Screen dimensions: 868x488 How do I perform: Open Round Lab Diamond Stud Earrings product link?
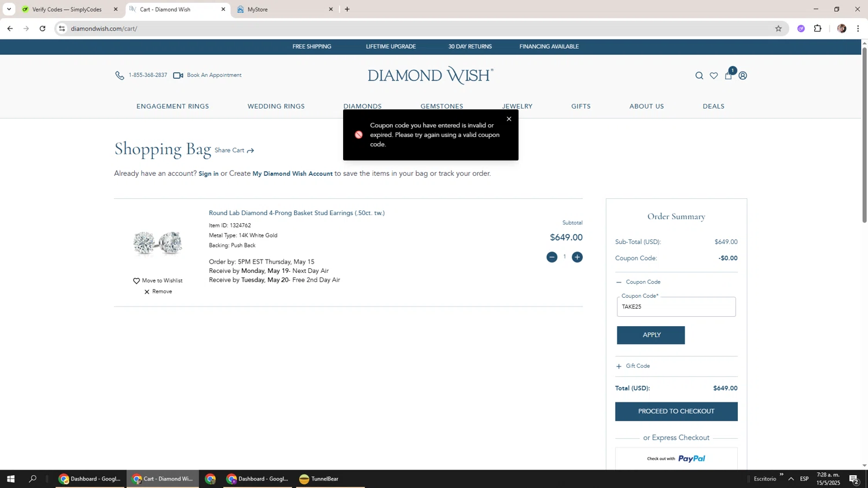click(296, 213)
